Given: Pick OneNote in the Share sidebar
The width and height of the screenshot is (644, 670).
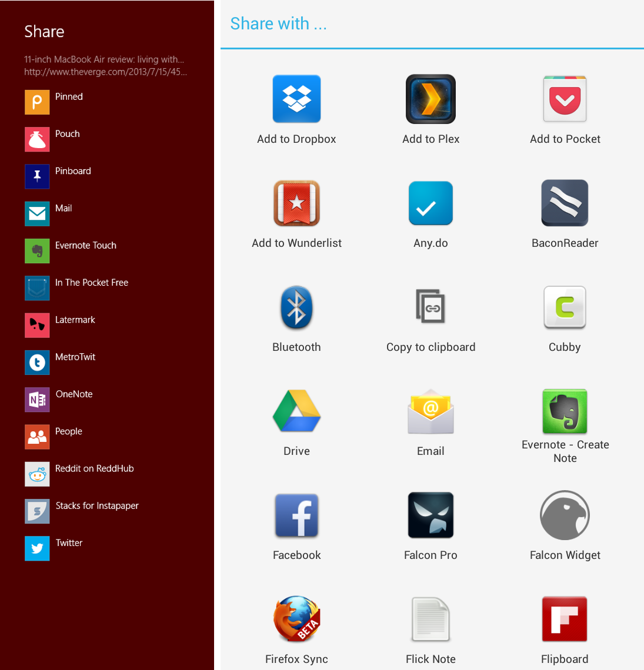Looking at the screenshot, I should pyautogui.click(x=74, y=394).
